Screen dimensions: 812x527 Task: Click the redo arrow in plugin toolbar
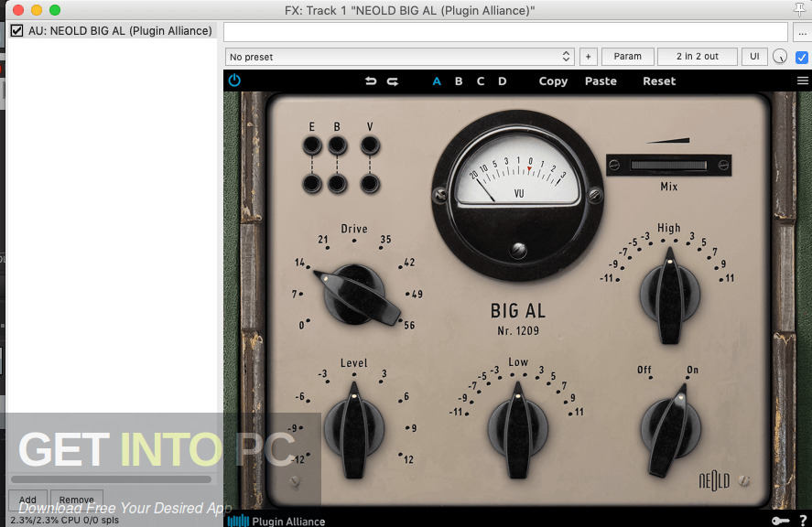tap(393, 81)
